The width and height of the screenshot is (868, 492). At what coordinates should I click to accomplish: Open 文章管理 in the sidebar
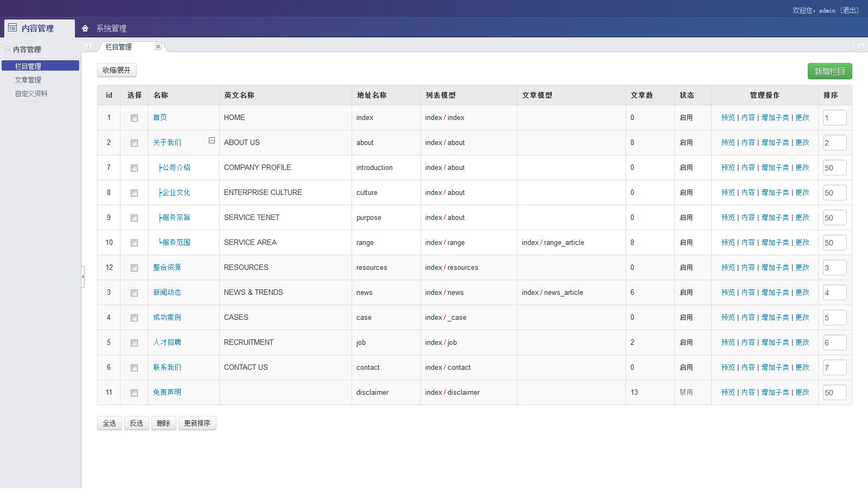click(x=28, y=80)
